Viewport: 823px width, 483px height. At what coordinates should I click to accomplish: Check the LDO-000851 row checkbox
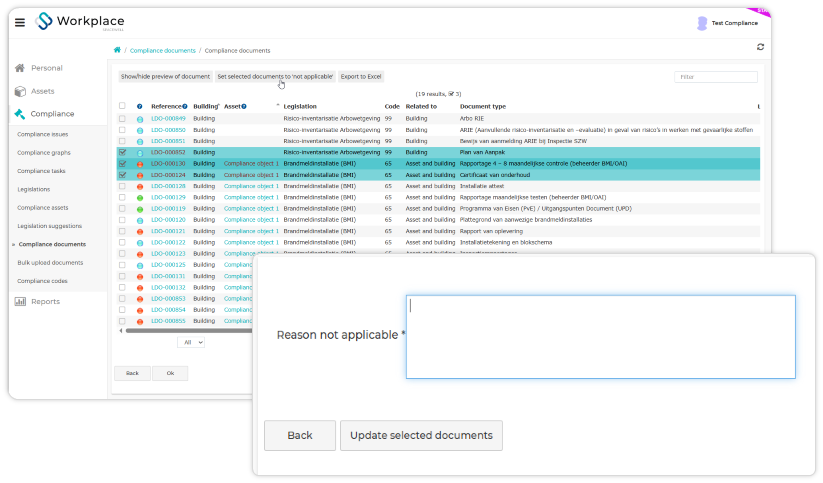coord(122,141)
